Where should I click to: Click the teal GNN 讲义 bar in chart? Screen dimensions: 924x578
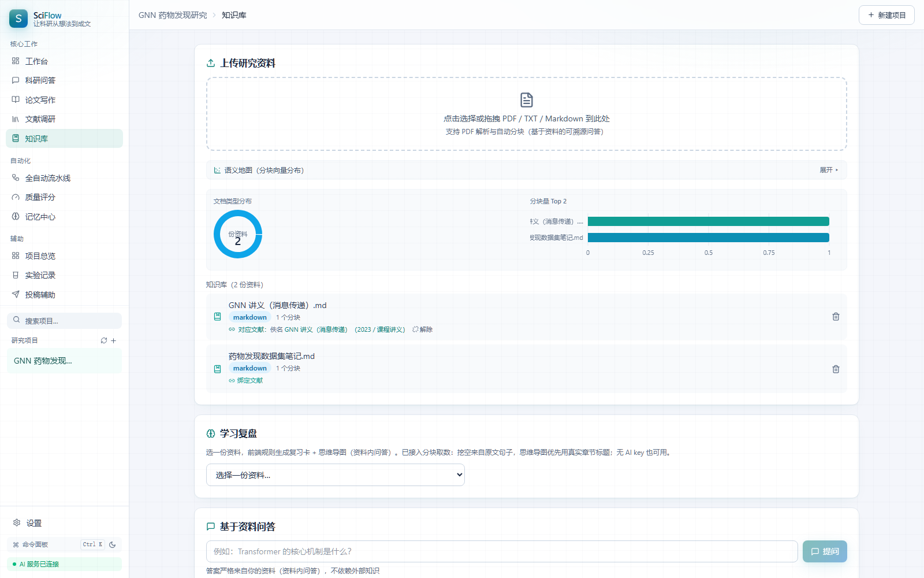pos(709,221)
